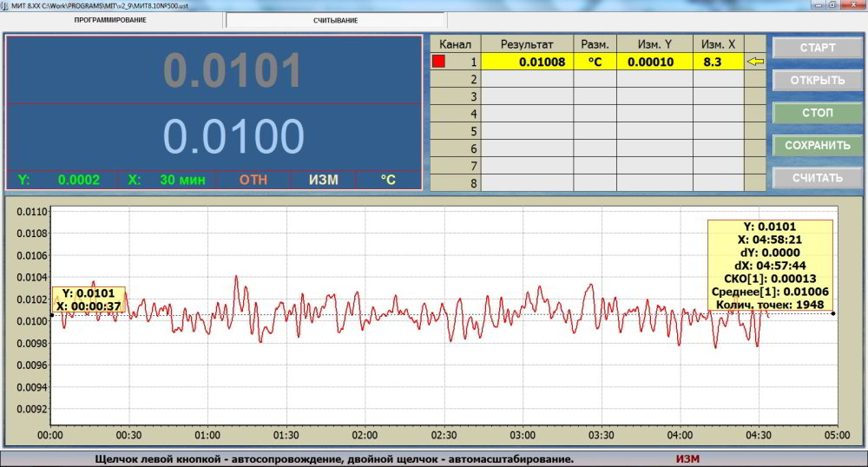This screenshot has height=467, width=868.
Task: Click the red color square for channel 1
Action: (439, 62)
